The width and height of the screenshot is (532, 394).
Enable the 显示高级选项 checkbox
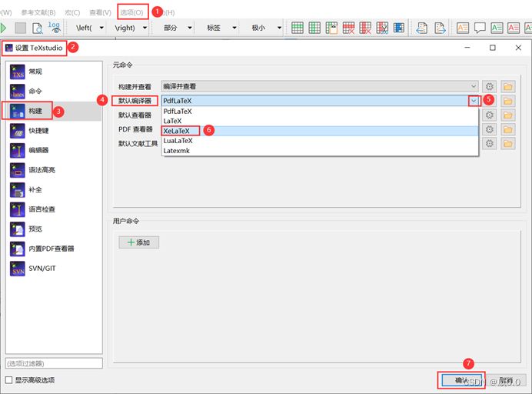pyautogui.click(x=8, y=380)
